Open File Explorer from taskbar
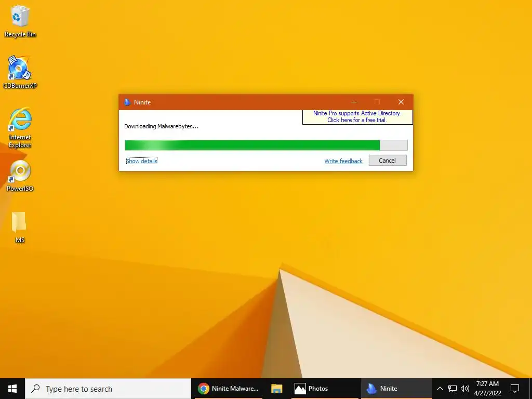 (276, 389)
